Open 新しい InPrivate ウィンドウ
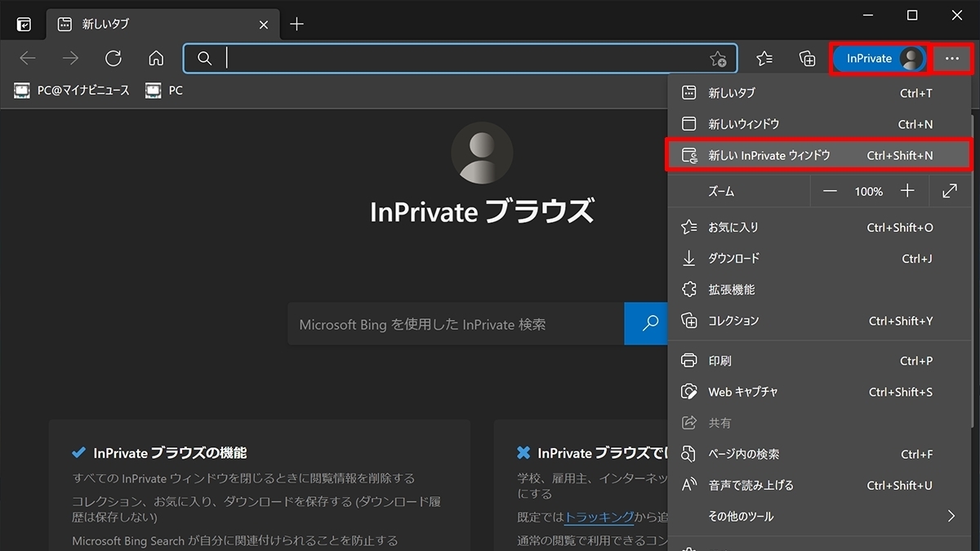The image size is (980, 551). coord(820,155)
